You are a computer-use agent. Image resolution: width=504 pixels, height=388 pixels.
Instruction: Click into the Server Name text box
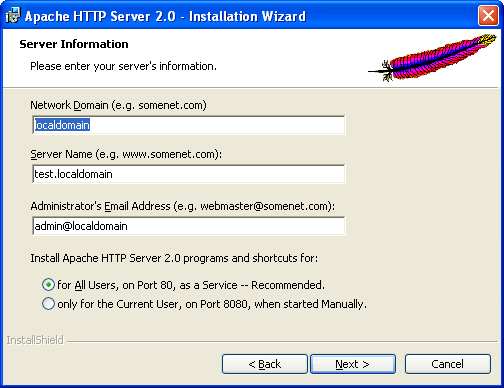pyautogui.click(x=189, y=174)
